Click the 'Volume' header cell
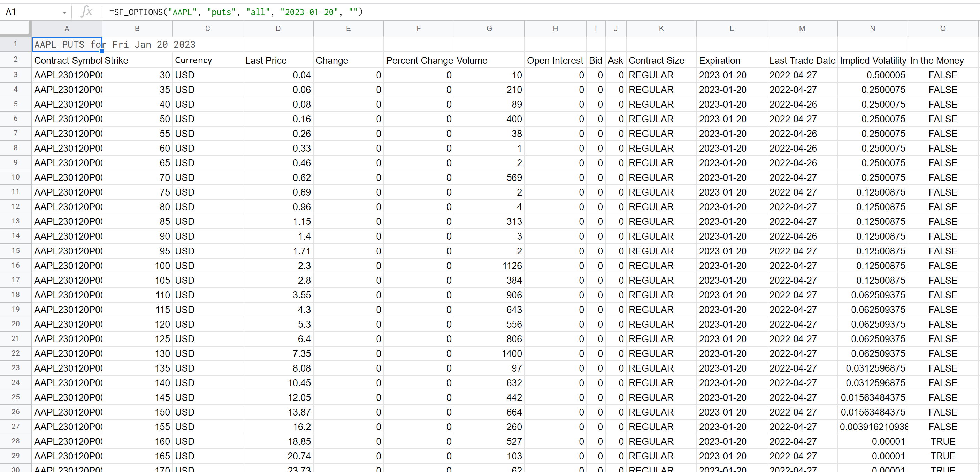 point(489,60)
